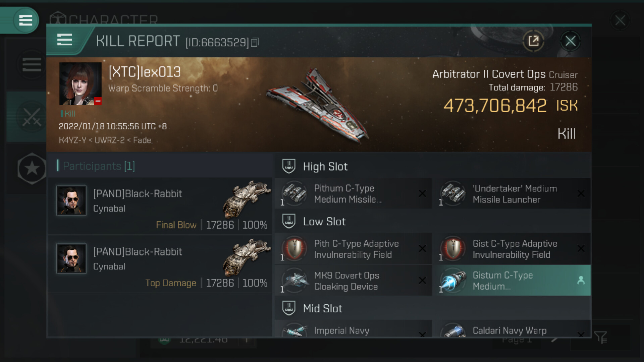Close the kill report window
Screen dimensions: 644x362
click(x=570, y=41)
